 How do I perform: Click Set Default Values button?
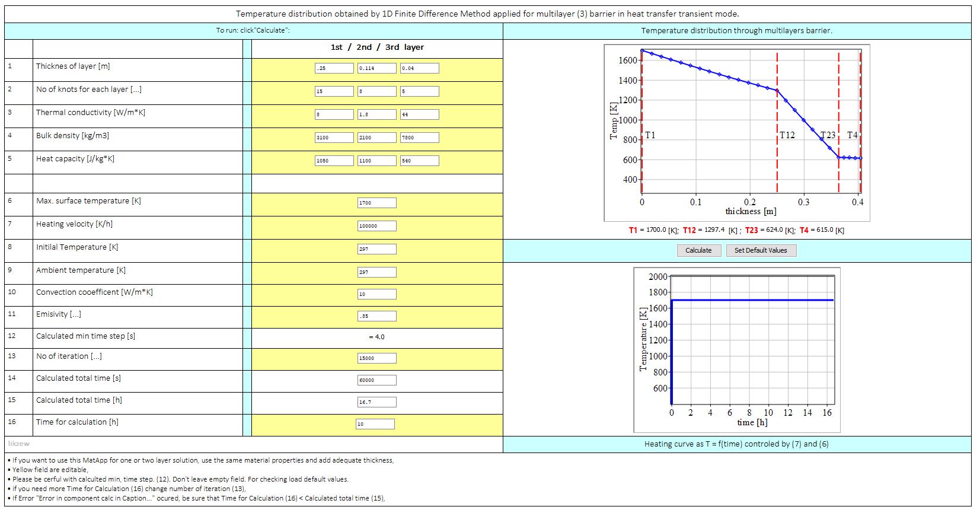point(761,250)
